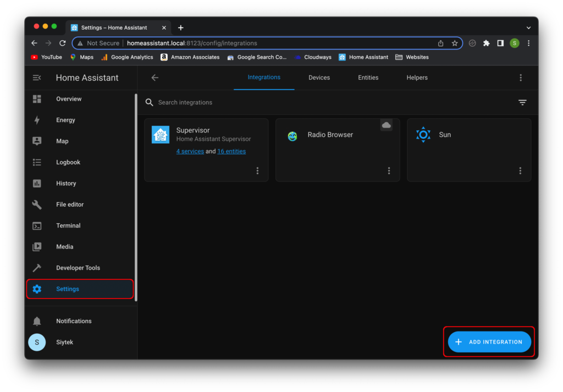Open a new browser tab
The height and width of the screenshot is (392, 563).
180,27
